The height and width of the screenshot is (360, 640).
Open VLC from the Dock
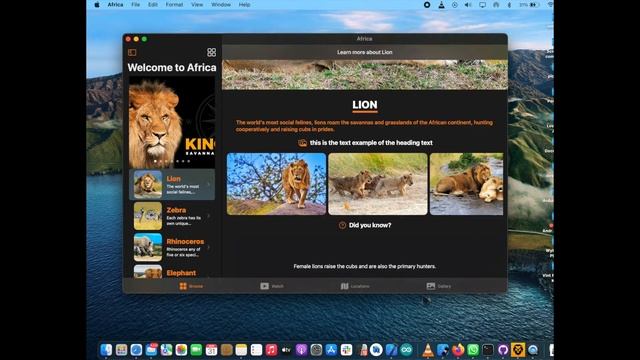coord(428,350)
